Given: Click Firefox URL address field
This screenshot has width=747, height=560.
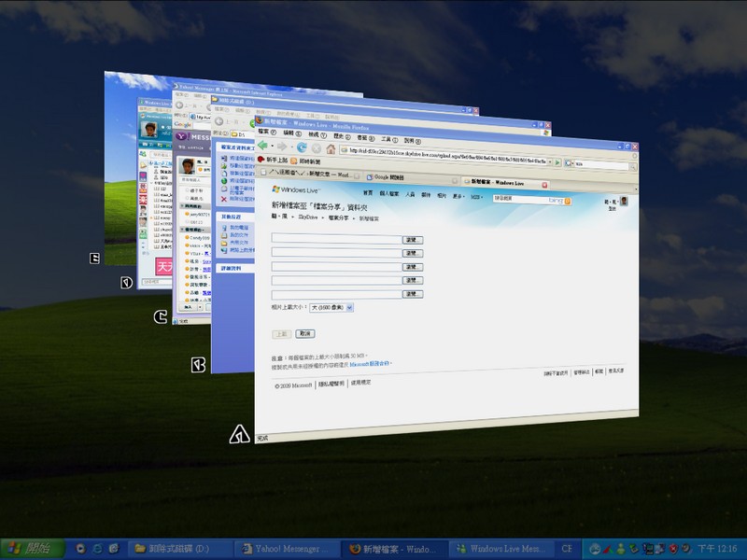Looking at the screenshot, I should coord(447,156).
